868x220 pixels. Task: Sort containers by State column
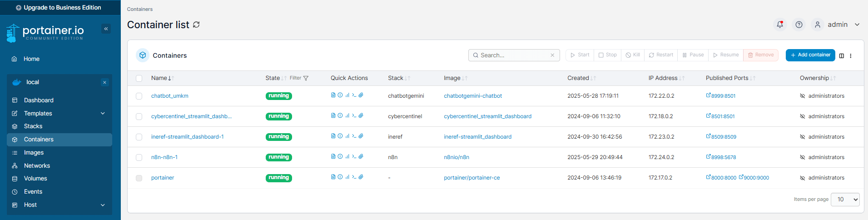[x=276, y=78]
